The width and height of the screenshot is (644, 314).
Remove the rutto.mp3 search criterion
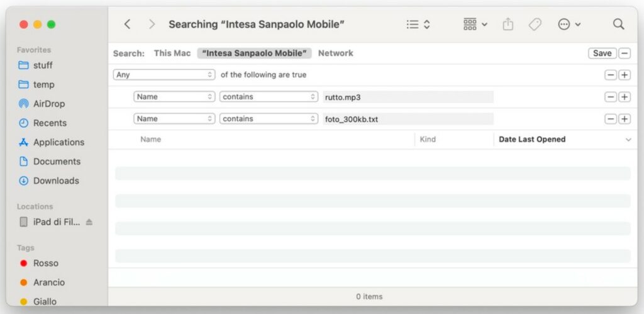(610, 97)
